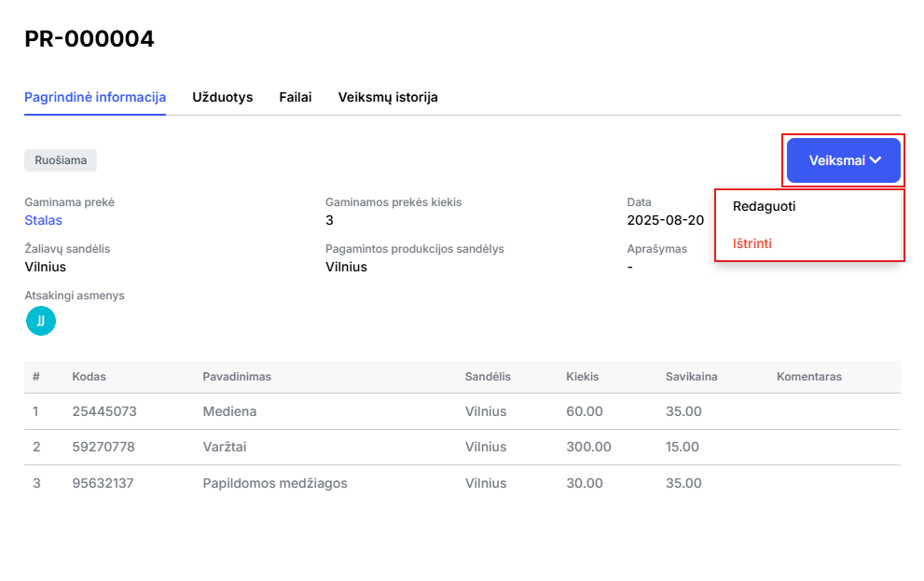Switch to the Užduotys tab
Image resolution: width=924 pixels, height=581 pixels.
point(222,97)
